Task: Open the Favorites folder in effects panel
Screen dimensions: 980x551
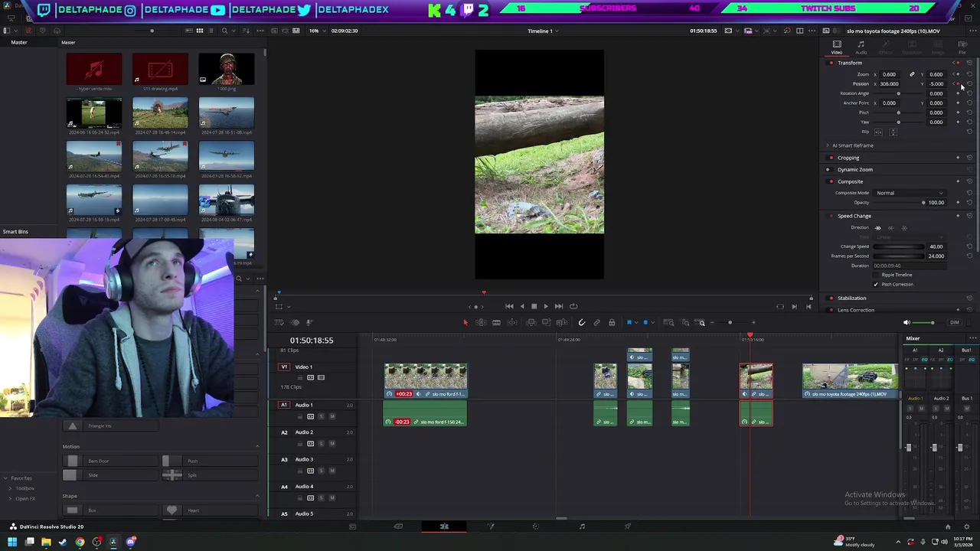Action: [21, 478]
